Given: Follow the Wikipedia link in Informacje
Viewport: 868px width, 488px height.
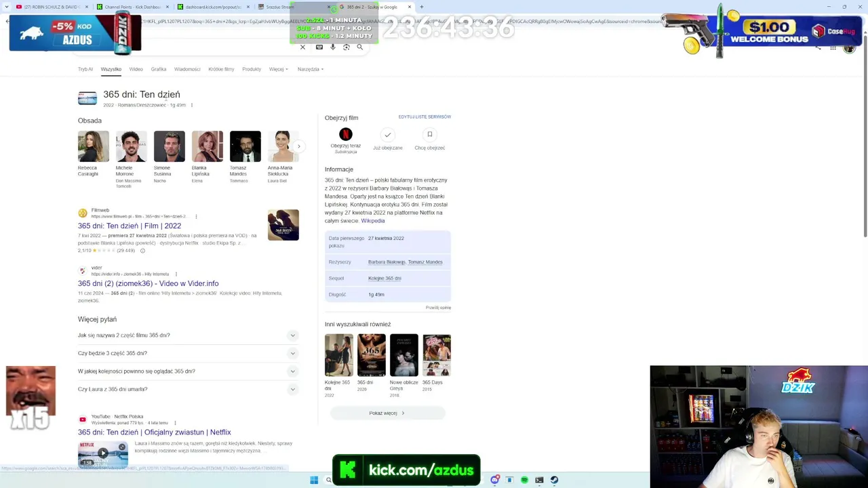Looking at the screenshot, I should pyautogui.click(x=373, y=221).
